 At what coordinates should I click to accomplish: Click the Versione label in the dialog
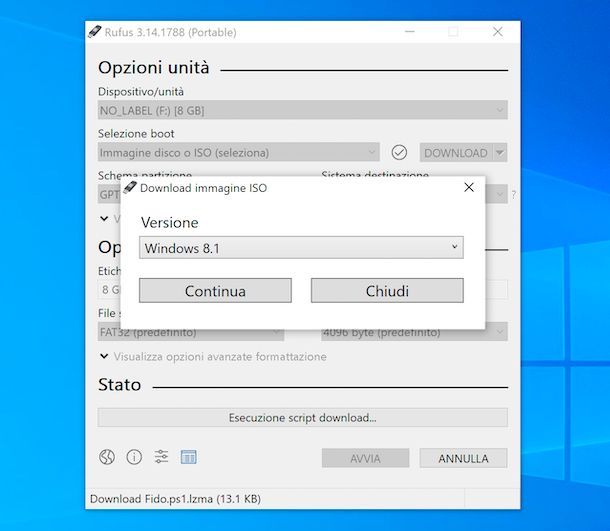[x=170, y=223]
